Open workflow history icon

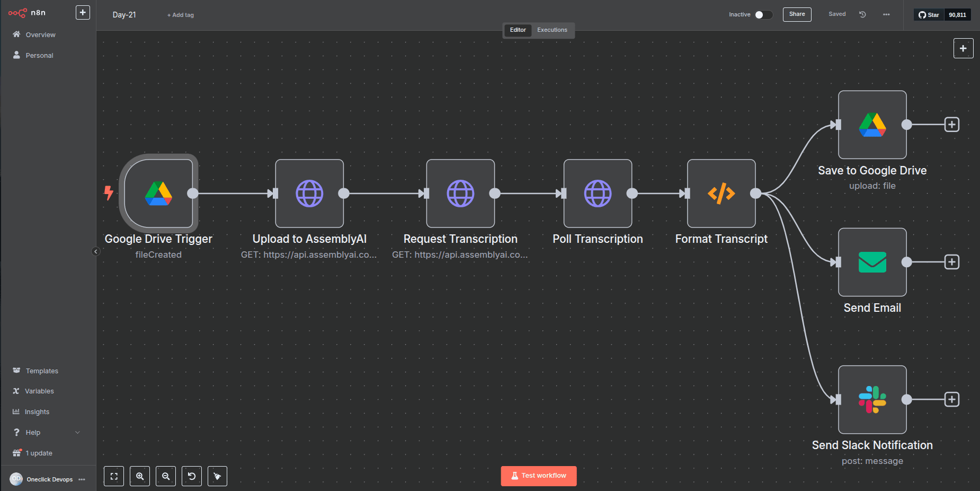(x=862, y=14)
